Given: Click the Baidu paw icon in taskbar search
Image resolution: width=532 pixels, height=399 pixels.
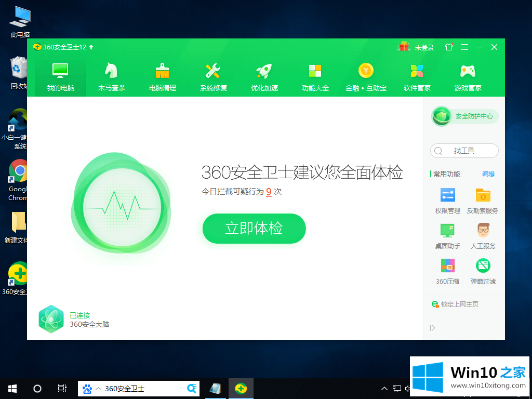Looking at the screenshot, I should 87,389.
